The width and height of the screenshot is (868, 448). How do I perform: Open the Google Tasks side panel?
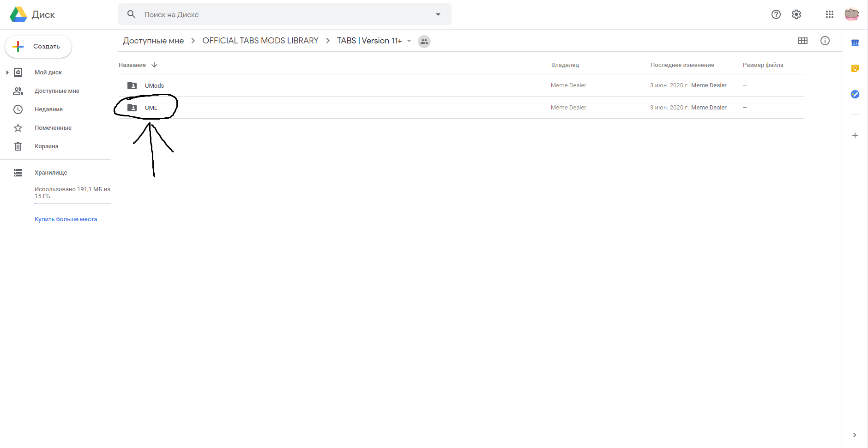(x=855, y=94)
